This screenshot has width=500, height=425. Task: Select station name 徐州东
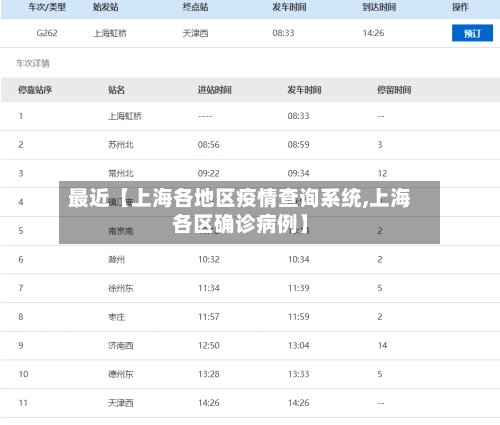[121, 288]
